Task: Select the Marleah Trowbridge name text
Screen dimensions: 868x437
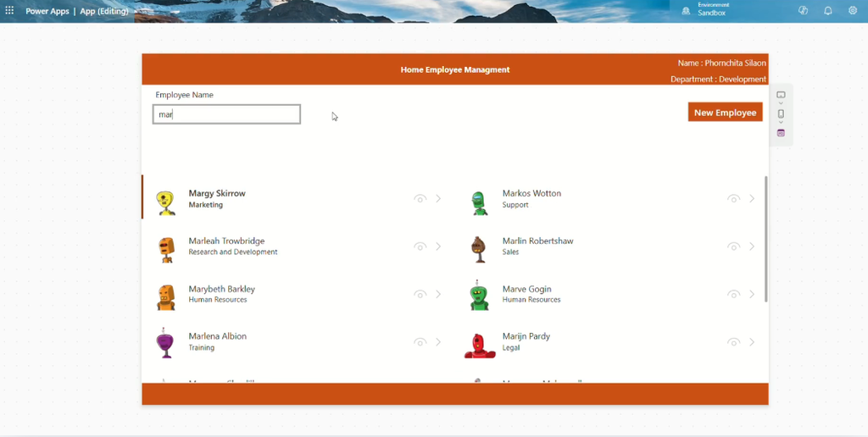Action: 226,241
